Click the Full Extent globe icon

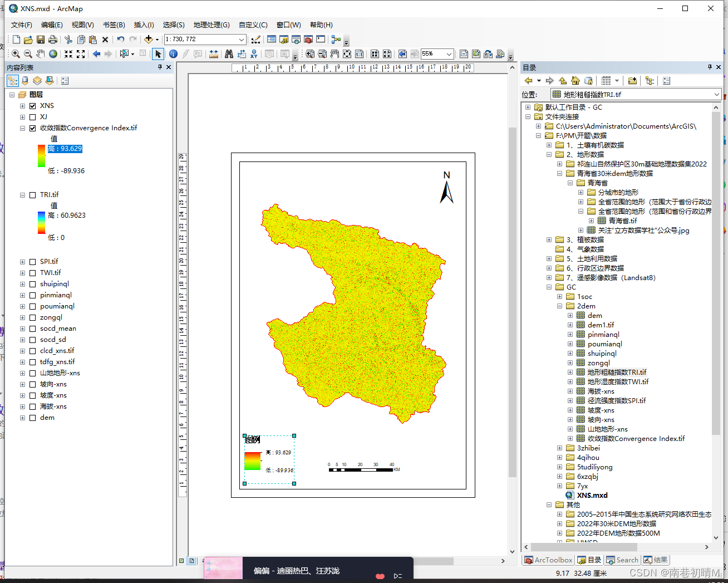coord(53,54)
